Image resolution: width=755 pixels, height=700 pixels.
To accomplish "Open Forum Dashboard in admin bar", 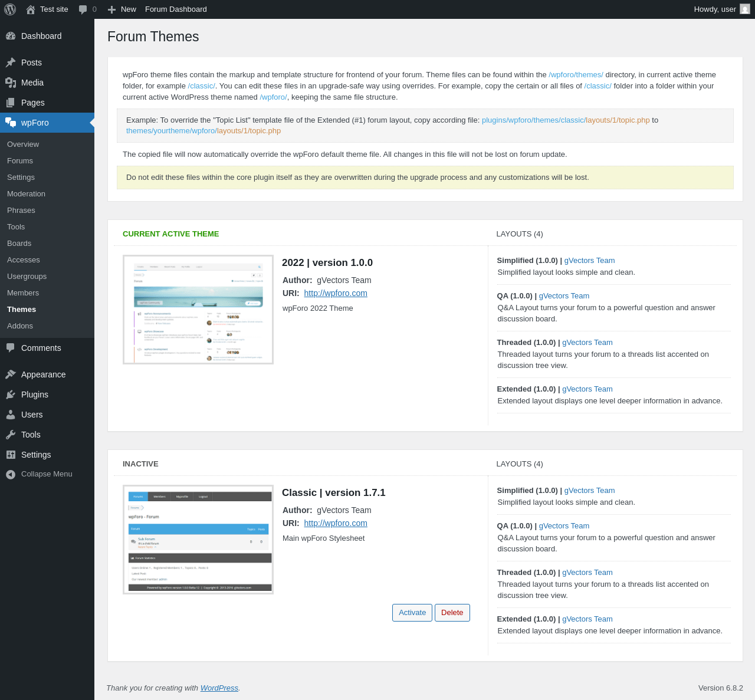I will tap(176, 9).
